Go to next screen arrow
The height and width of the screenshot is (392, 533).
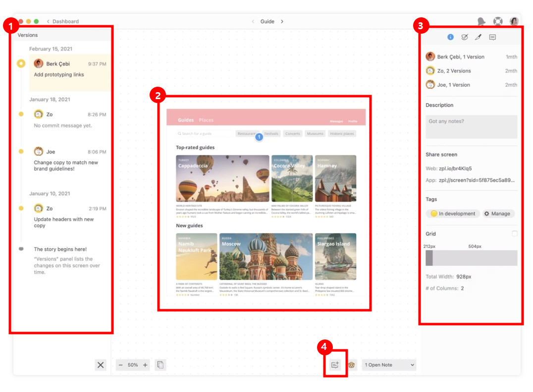pyautogui.click(x=282, y=21)
